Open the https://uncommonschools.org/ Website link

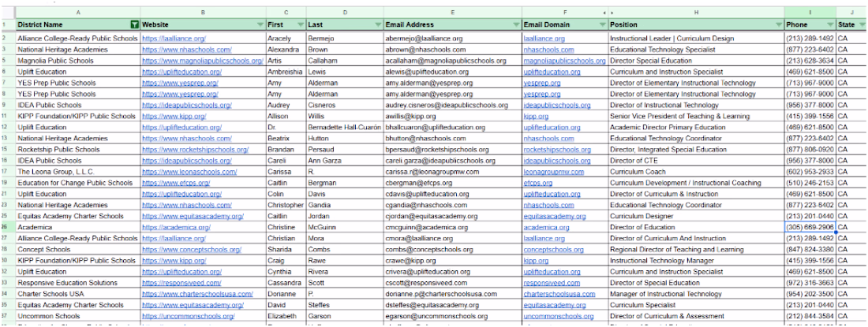point(189,316)
